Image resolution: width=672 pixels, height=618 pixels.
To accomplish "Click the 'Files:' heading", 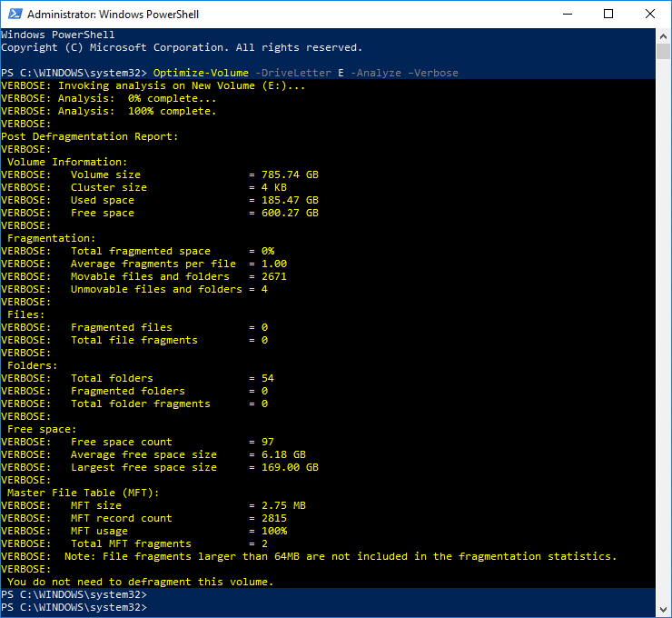I will tap(26, 314).
